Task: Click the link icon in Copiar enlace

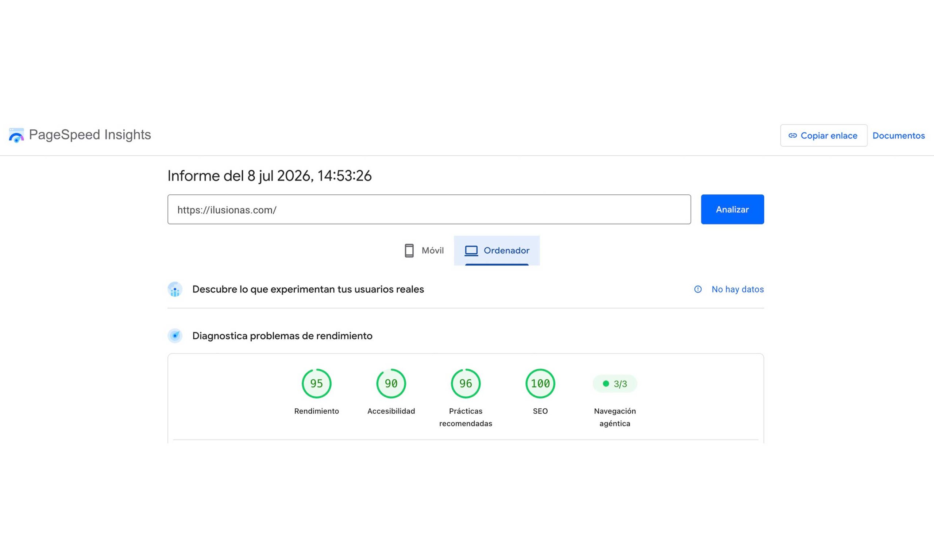Action: (x=792, y=136)
